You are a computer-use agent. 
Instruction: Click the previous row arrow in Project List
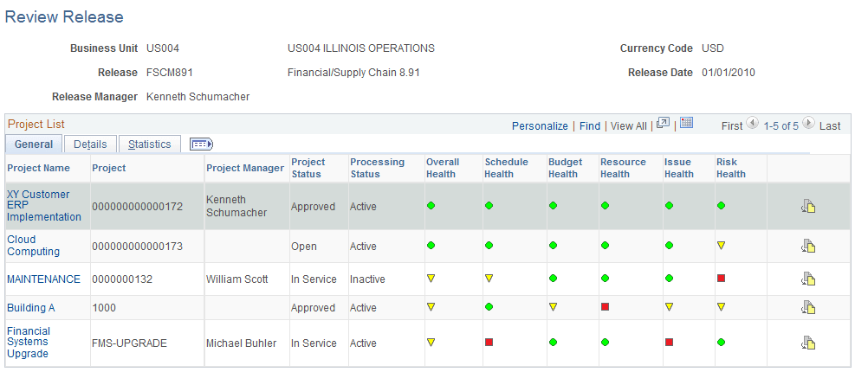(752, 125)
